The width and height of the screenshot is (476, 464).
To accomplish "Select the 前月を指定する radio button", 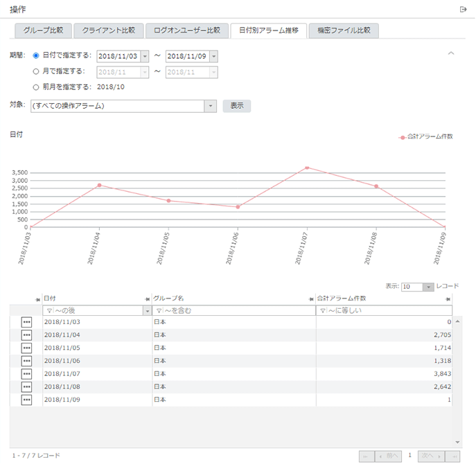I will pos(36,87).
